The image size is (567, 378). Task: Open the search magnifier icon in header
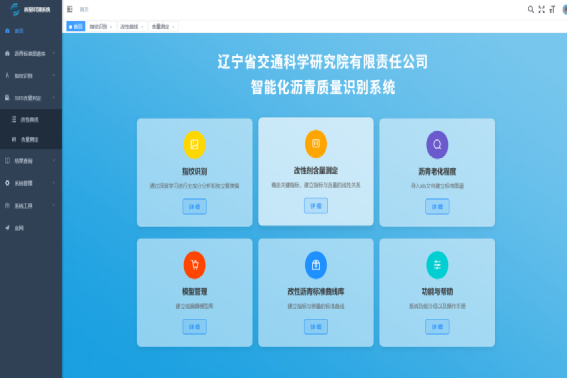pos(530,9)
